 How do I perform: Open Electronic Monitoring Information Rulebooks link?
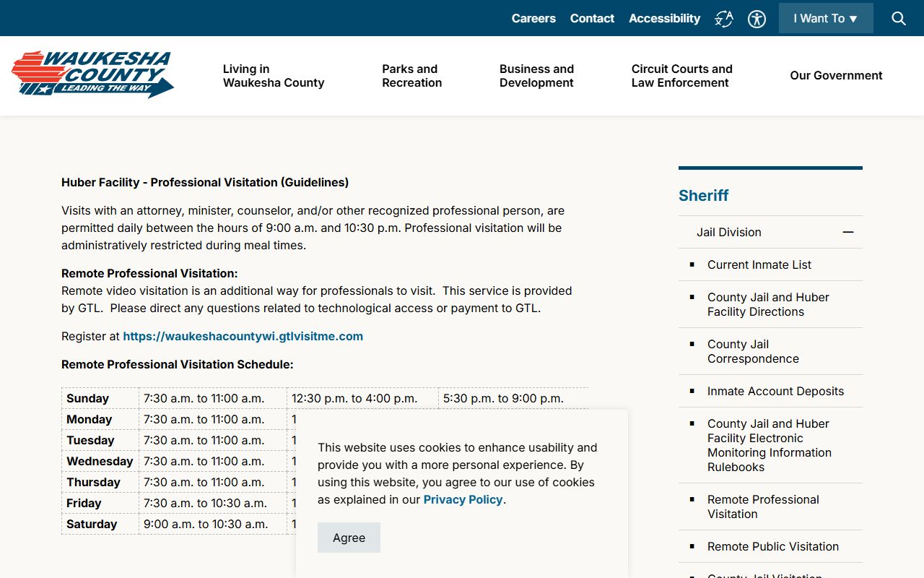769,445
